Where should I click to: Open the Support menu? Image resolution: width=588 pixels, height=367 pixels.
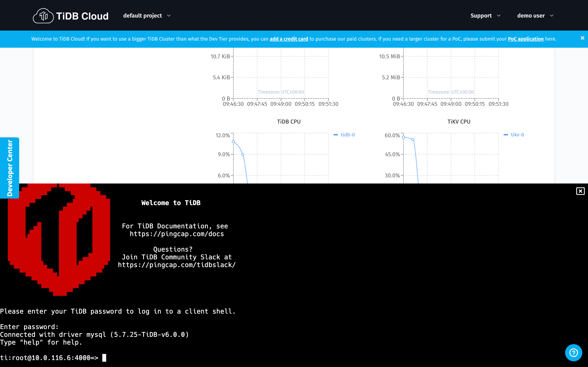point(481,15)
